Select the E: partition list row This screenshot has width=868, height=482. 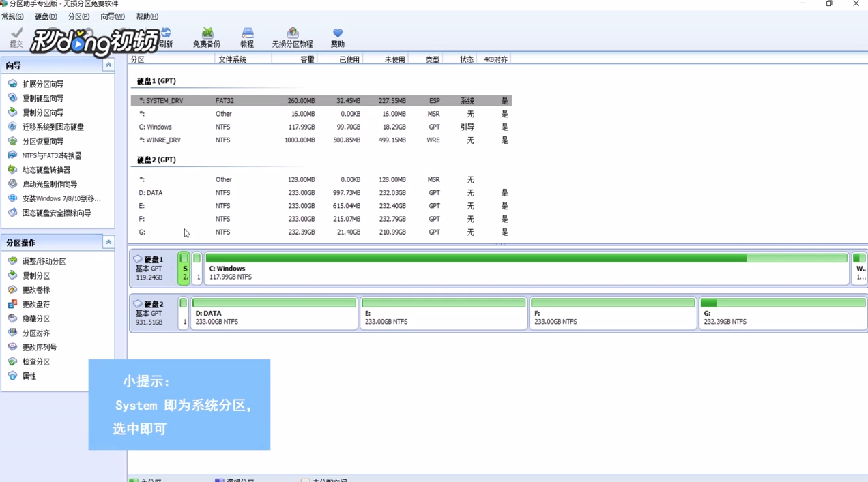(x=321, y=205)
